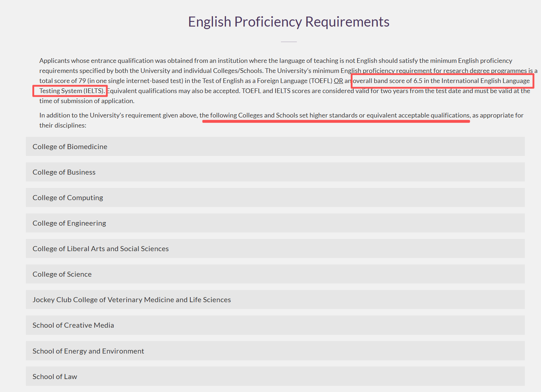The width and height of the screenshot is (541, 392).
Task: Click the boxed Testing System (IELTS) text
Action: coord(72,91)
